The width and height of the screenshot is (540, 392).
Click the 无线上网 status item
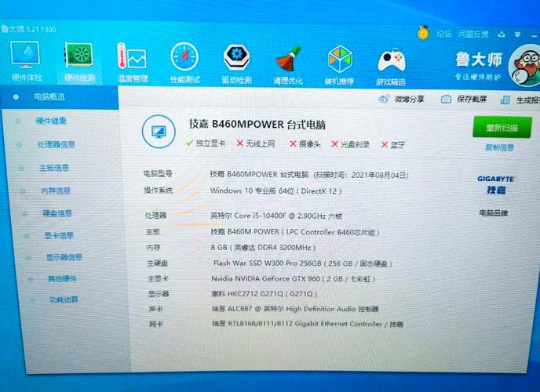(256, 143)
